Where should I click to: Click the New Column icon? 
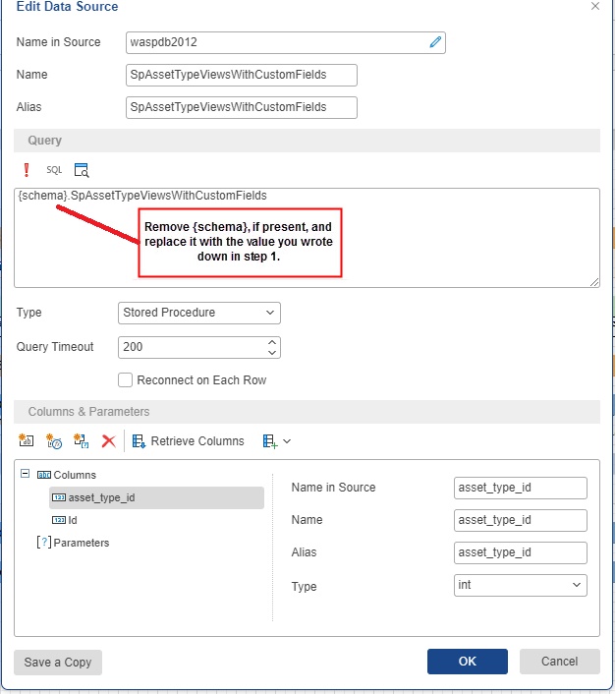(27, 441)
